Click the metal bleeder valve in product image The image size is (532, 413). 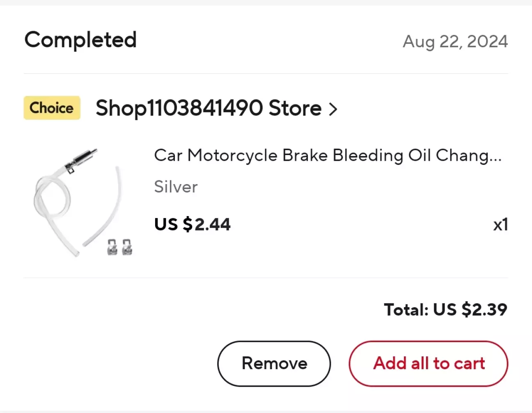83,159
